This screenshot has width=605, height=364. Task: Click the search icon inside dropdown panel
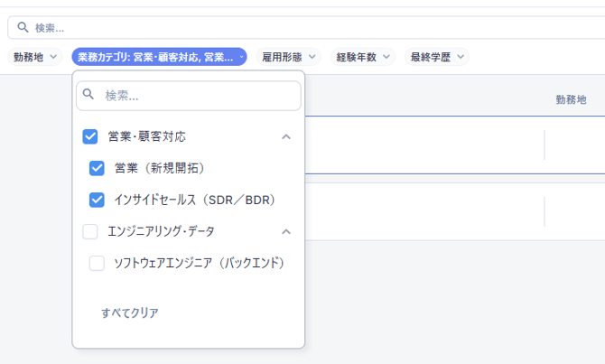point(88,95)
